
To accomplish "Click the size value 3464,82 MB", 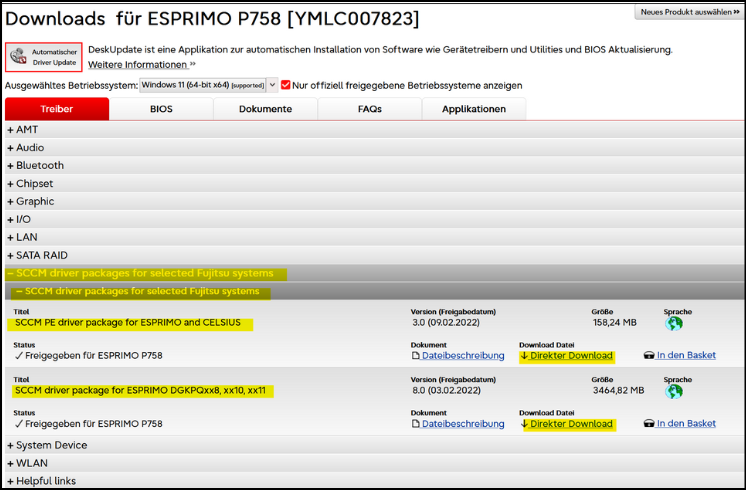I will click(x=618, y=391).
